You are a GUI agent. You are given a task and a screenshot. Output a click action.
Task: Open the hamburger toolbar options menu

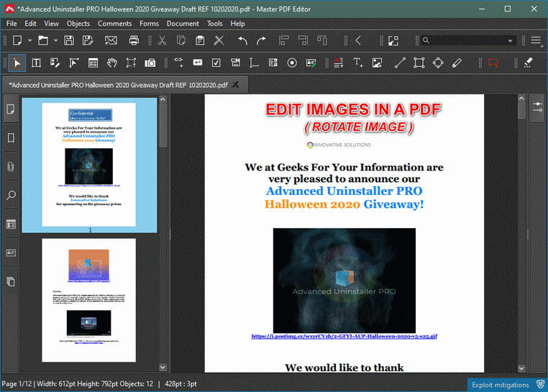pyautogui.click(x=536, y=40)
